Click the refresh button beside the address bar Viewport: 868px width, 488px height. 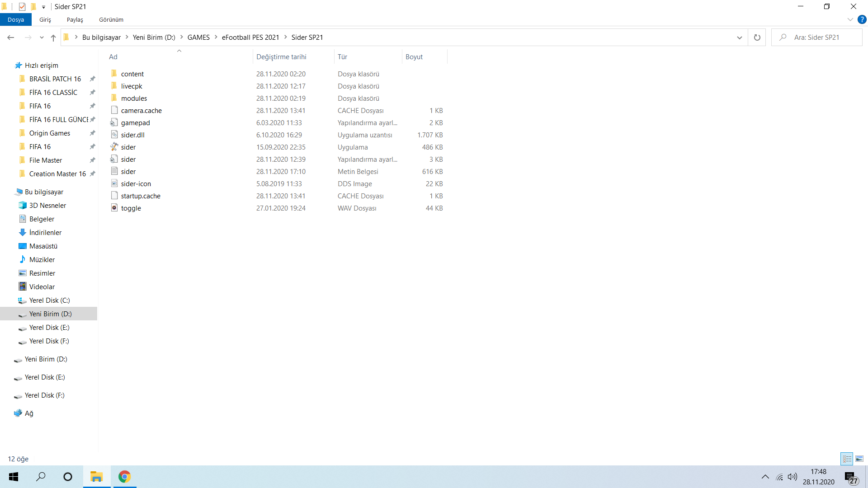click(x=757, y=38)
